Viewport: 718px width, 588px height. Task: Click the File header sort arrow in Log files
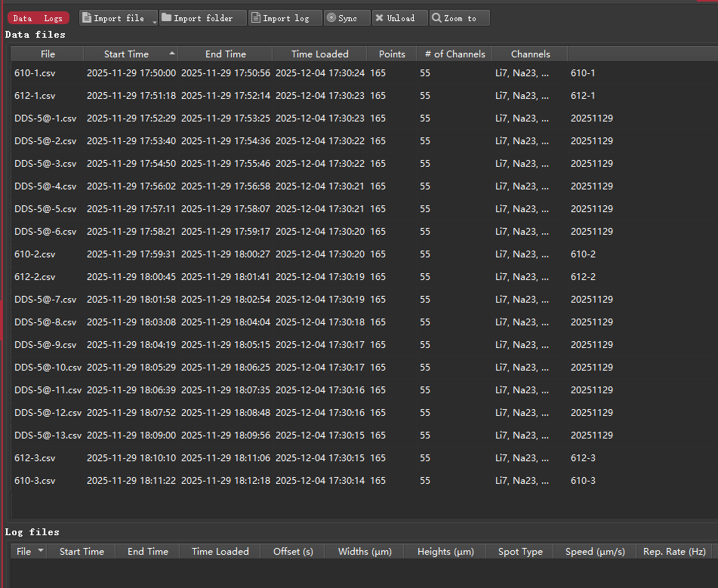pos(41,552)
